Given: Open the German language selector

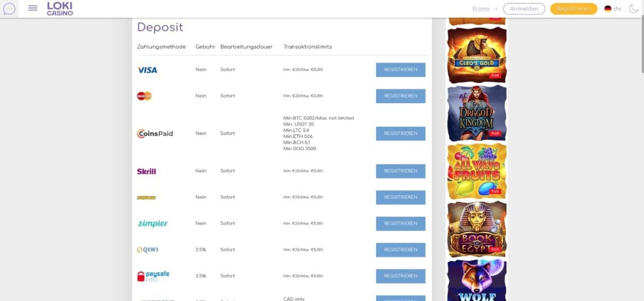Looking at the screenshot, I should point(612,9).
